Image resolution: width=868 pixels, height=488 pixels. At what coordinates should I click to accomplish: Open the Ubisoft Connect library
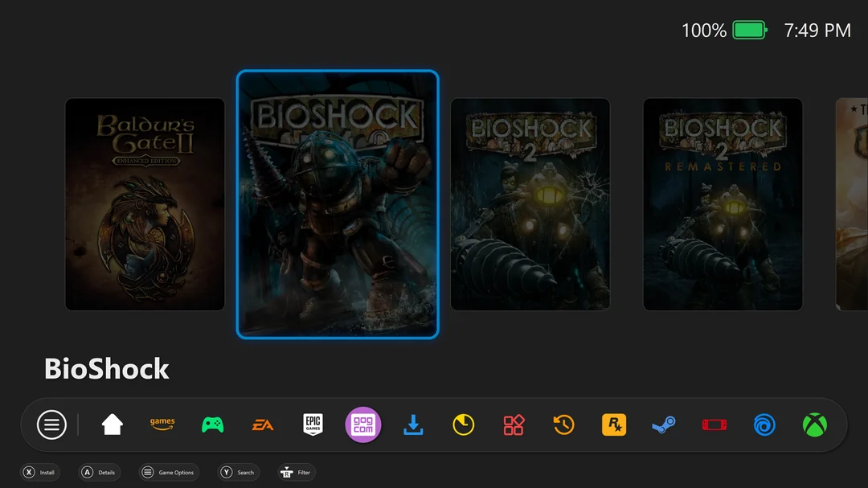point(764,424)
